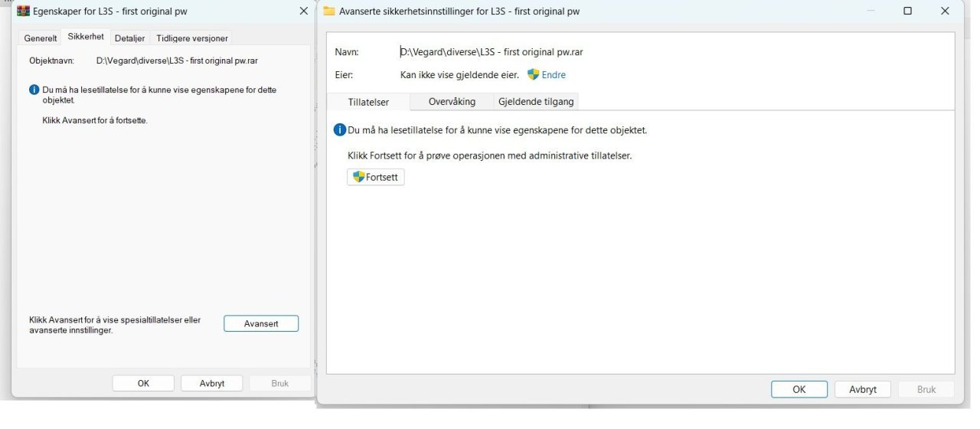The width and height of the screenshot is (980, 429).
Task: Switch to the Detaljer tab
Action: click(x=129, y=38)
